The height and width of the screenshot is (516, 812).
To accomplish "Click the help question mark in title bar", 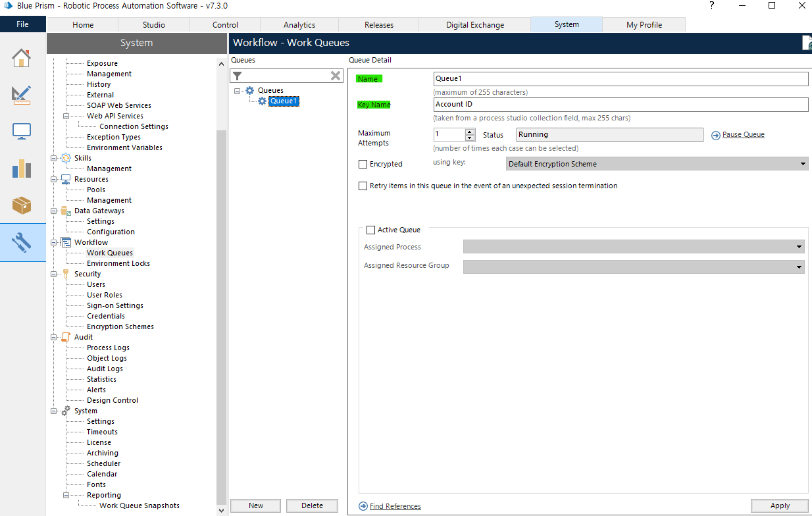I will (x=711, y=5).
